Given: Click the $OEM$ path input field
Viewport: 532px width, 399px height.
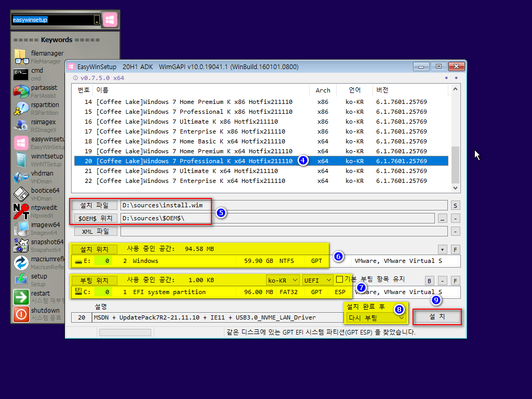Looking at the screenshot, I should pos(277,218).
